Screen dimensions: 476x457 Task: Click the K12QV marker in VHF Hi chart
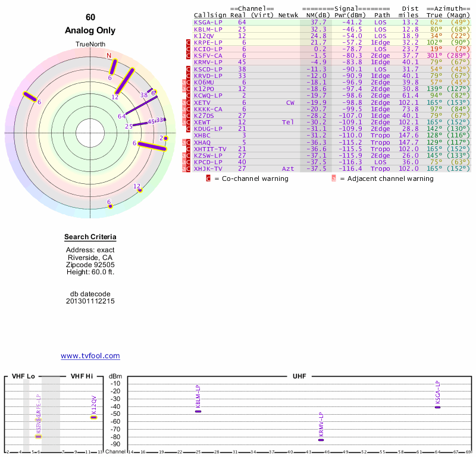[x=93, y=417]
